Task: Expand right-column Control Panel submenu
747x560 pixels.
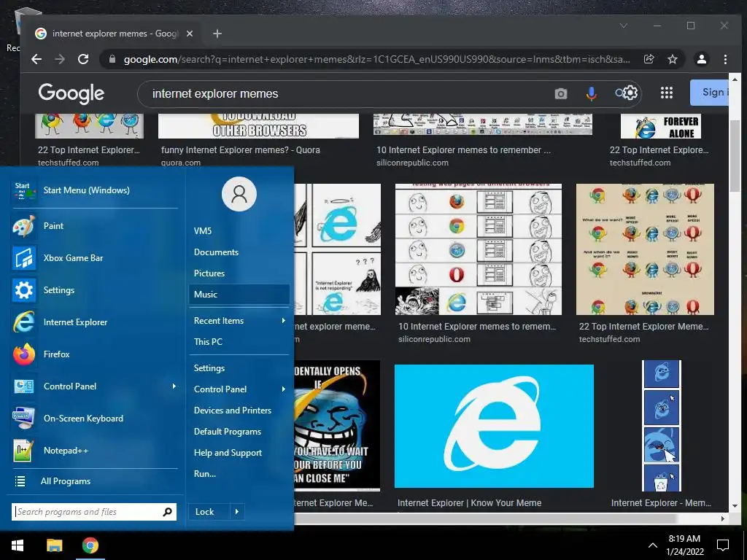Action: click(x=284, y=389)
